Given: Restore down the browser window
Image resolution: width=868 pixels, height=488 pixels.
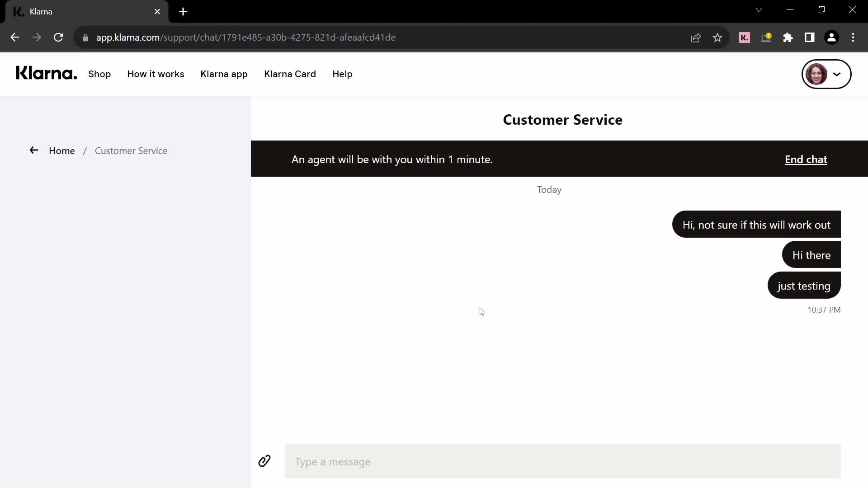Looking at the screenshot, I should (821, 10).
